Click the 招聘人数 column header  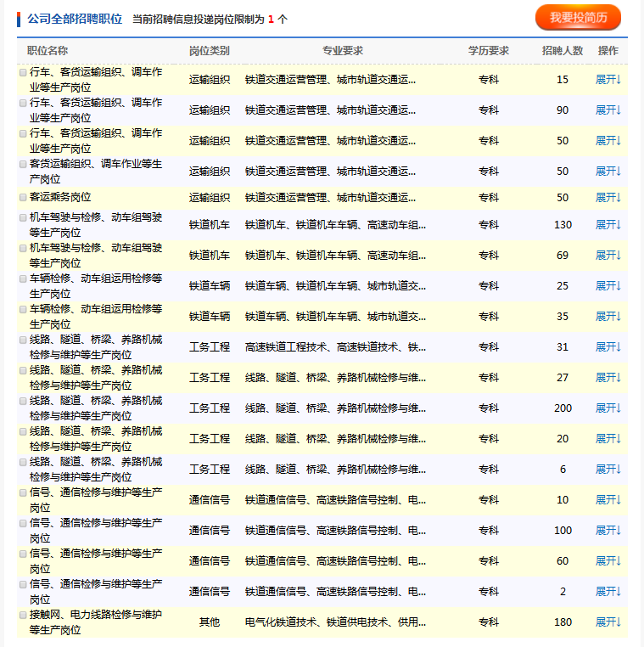(563, 51)
